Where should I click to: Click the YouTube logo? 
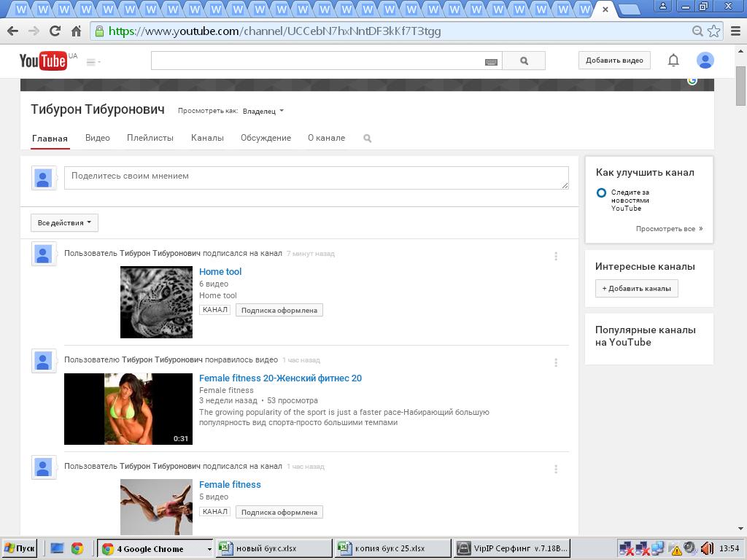(43, 61)
